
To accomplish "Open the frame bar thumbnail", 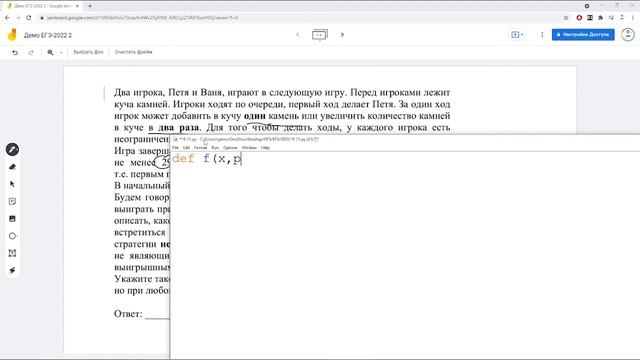I will [320, 35].
